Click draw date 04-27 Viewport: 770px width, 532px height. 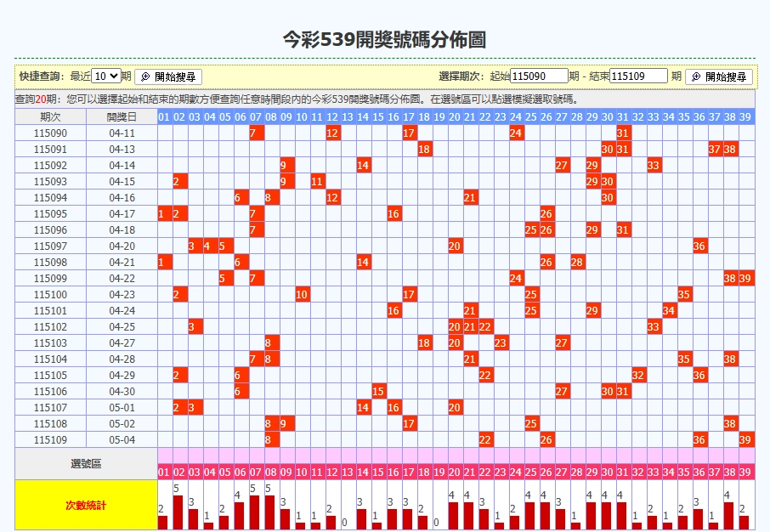coord(122,342)
